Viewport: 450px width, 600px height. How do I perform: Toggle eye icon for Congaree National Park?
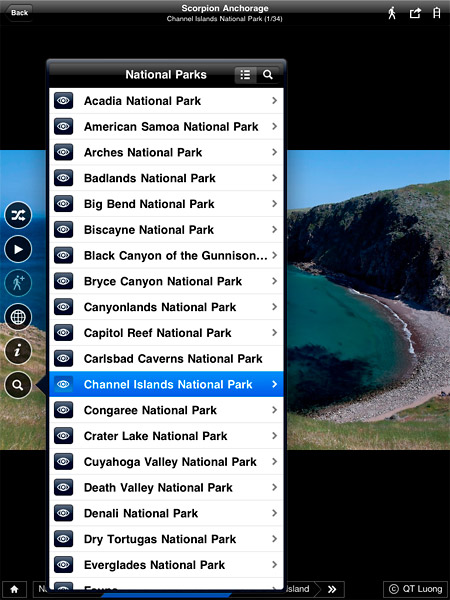[64, 410]
